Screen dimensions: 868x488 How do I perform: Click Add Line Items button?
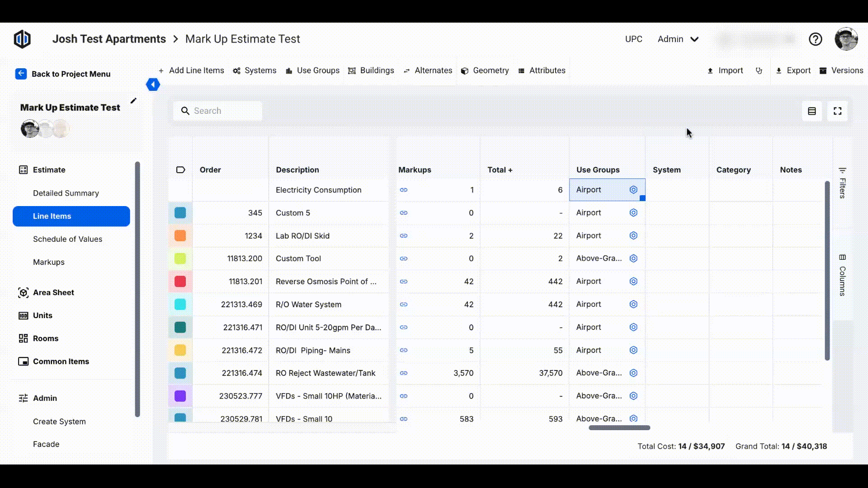coord(191,70)
